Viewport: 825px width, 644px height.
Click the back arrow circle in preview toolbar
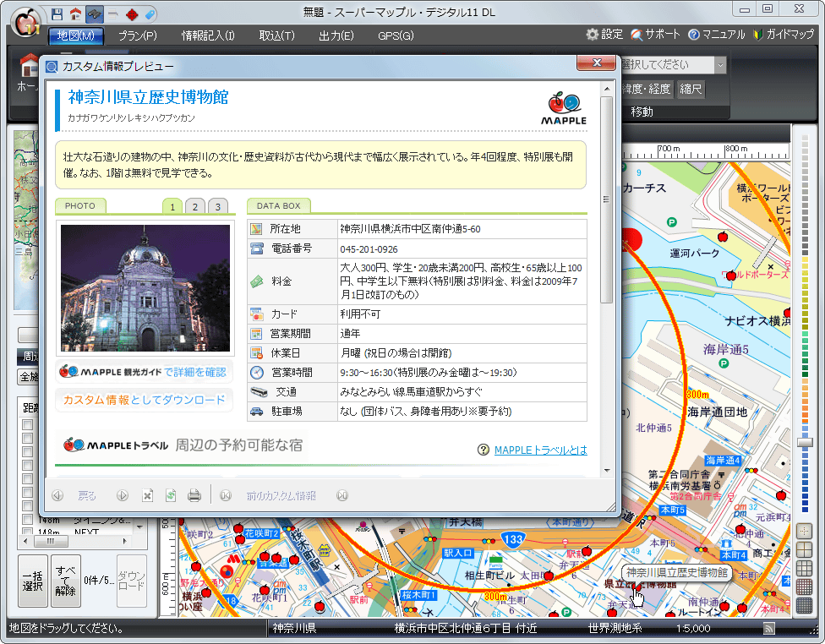[x=57, y=495]
